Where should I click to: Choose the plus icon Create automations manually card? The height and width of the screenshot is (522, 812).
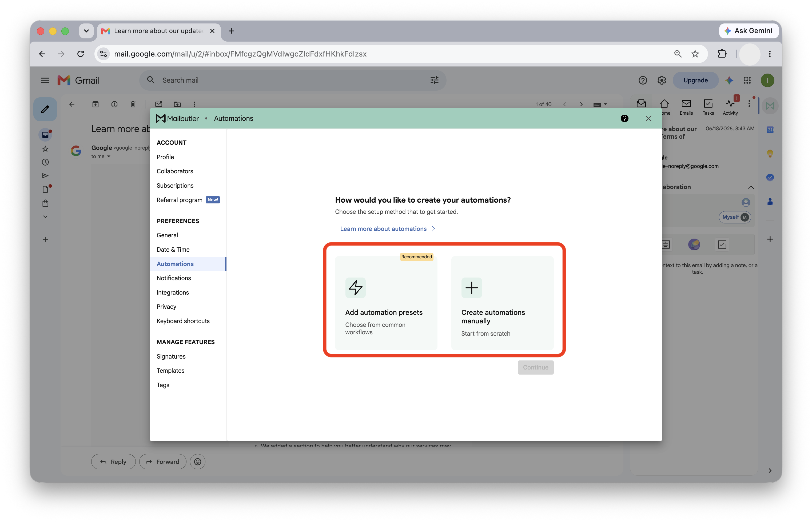pos(502,303)
